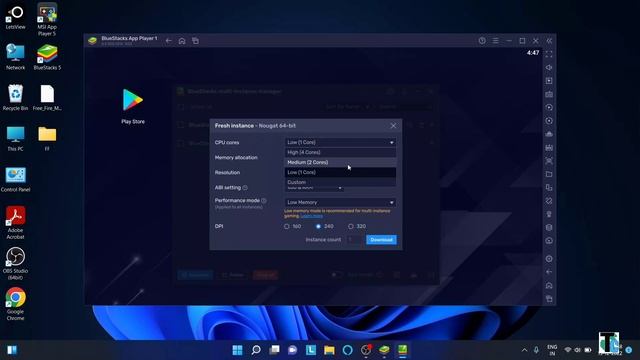Open the Learn more link
640x360 pixels.
tap(311, 216)
